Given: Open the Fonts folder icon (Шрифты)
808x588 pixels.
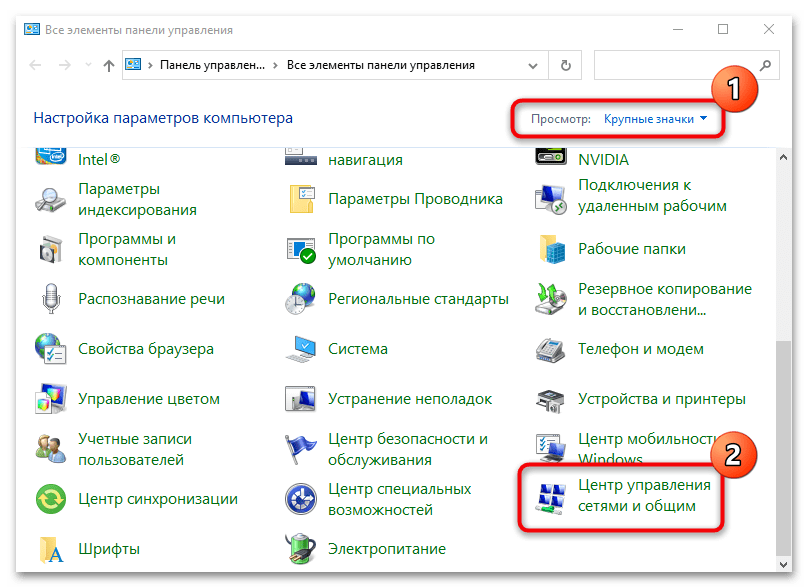Looking at the screenshot, I should pyautogui.click(x=52, y=548).
